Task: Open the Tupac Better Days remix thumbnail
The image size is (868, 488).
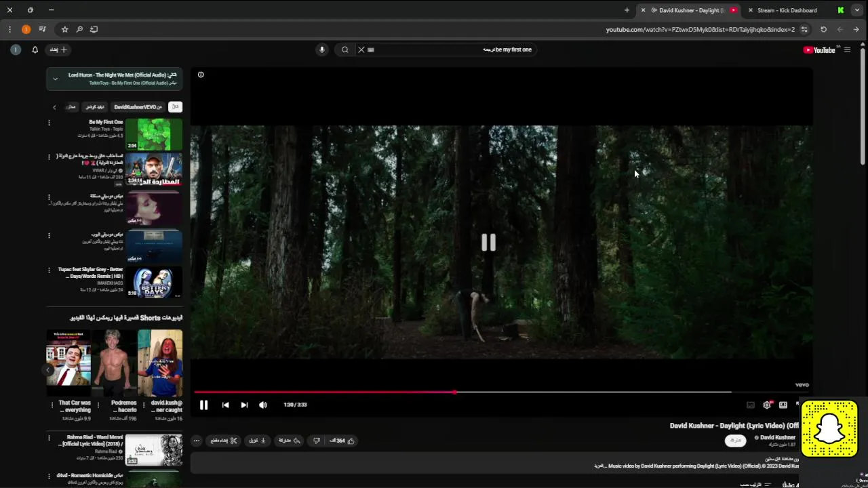Action: point(154,283)
